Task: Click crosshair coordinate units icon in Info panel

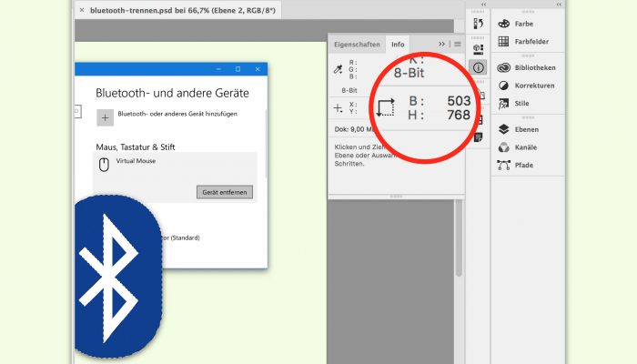Action: pyautogui.click(x=338, y=108)
